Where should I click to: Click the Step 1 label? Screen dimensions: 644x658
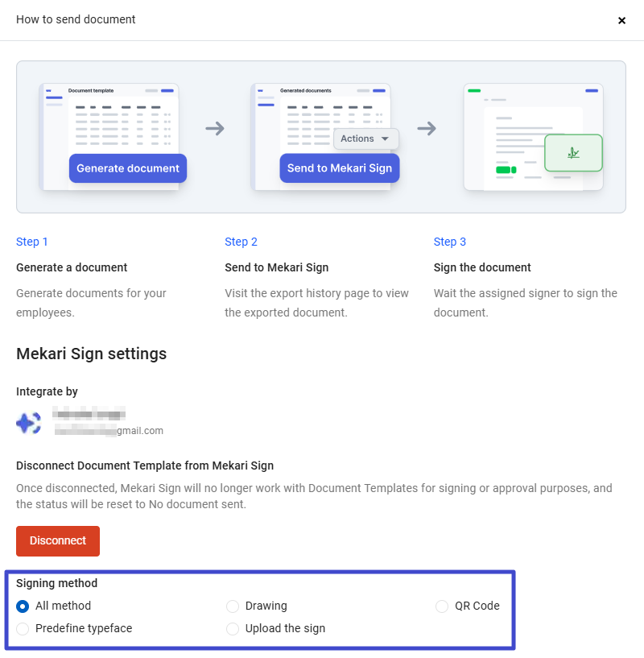point(32,242)
